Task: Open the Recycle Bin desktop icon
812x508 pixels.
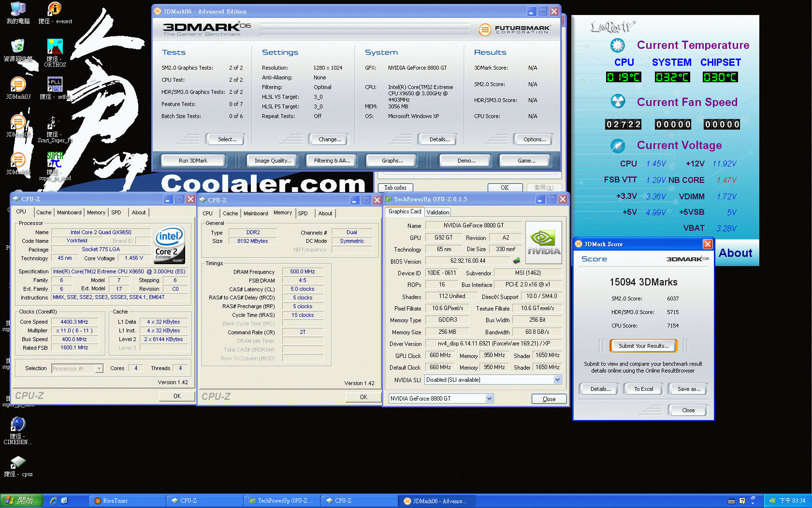Action: [18, 50]
